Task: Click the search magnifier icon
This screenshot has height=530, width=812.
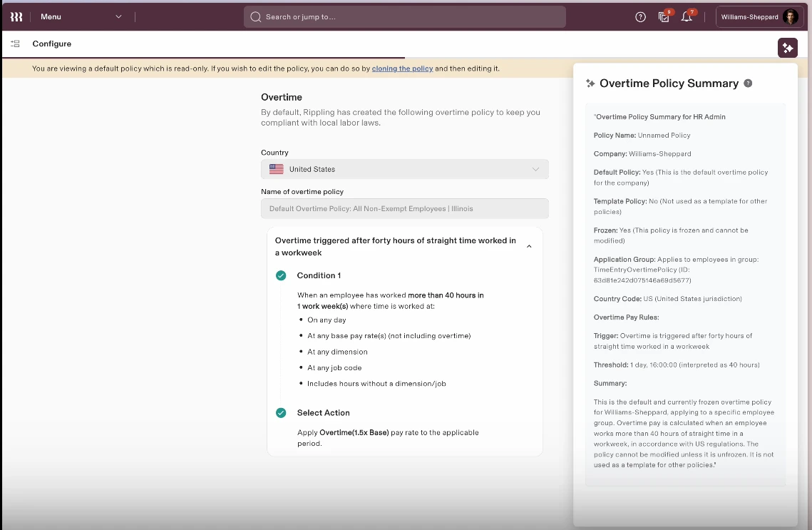Action: tap(255, 16)
